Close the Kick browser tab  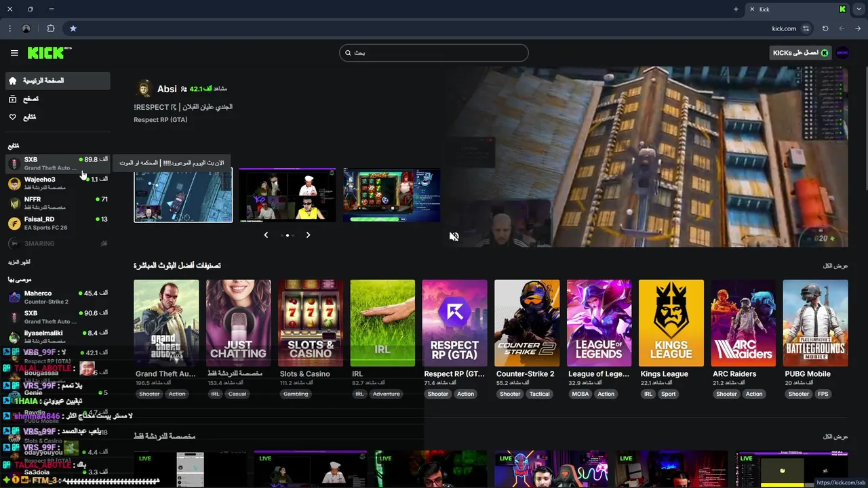(x=751, y=9)
